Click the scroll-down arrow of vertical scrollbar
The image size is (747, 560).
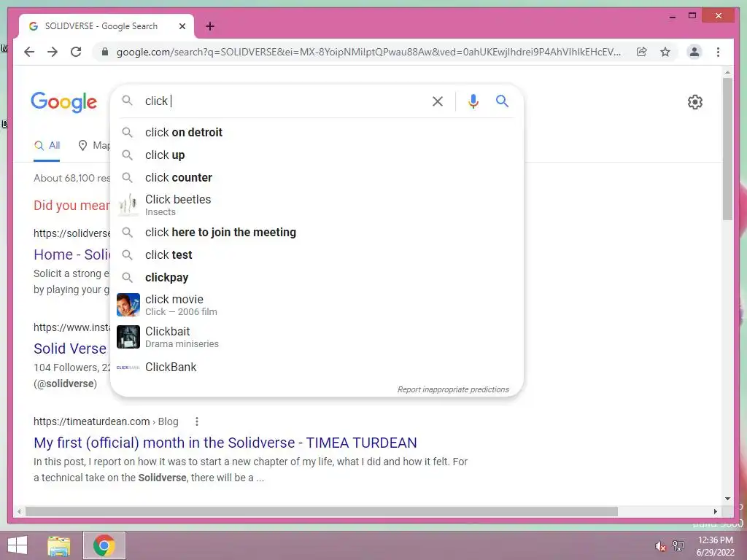point(727,499)
